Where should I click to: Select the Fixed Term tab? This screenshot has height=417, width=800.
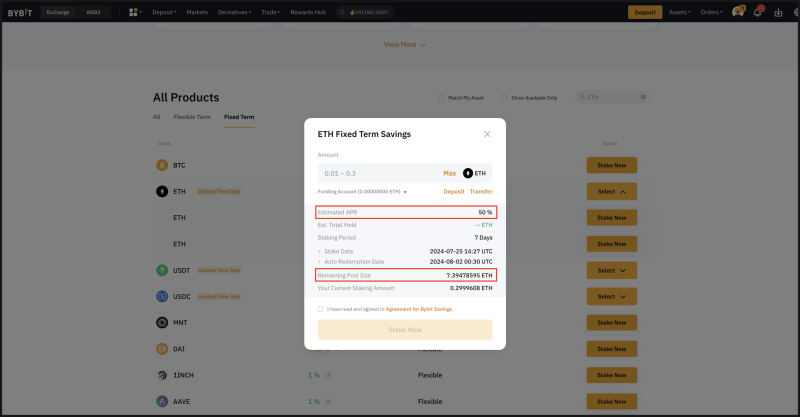[x=239, y=117]
